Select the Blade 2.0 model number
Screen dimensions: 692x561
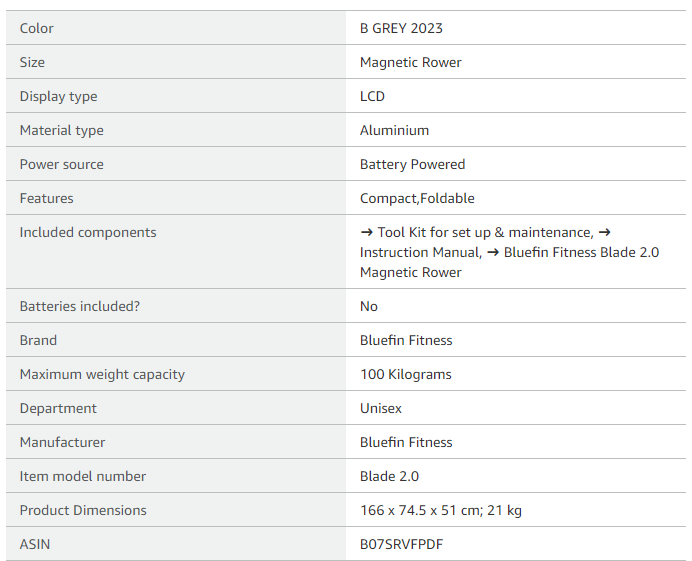pos(389,476)
